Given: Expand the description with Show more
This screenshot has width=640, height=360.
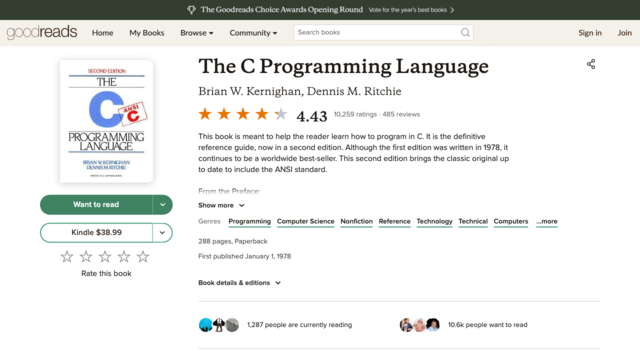Looking at the screenshot, I should tap(221, 205).
